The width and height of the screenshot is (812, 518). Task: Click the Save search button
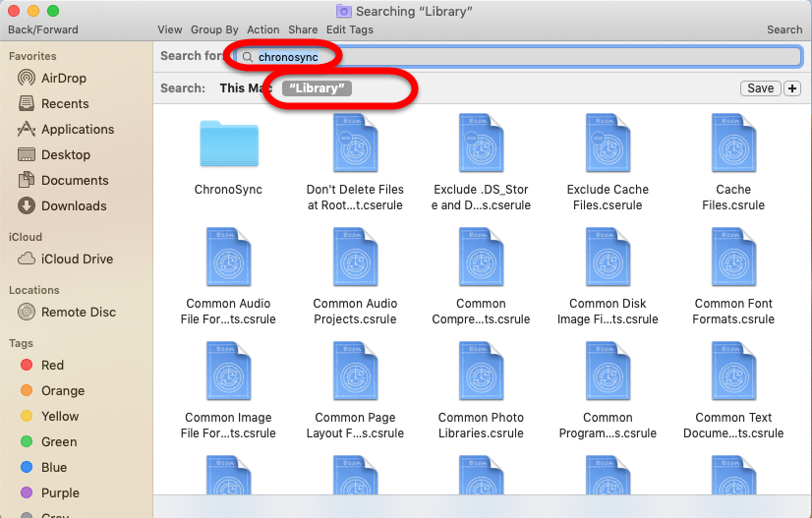point(760,88)
